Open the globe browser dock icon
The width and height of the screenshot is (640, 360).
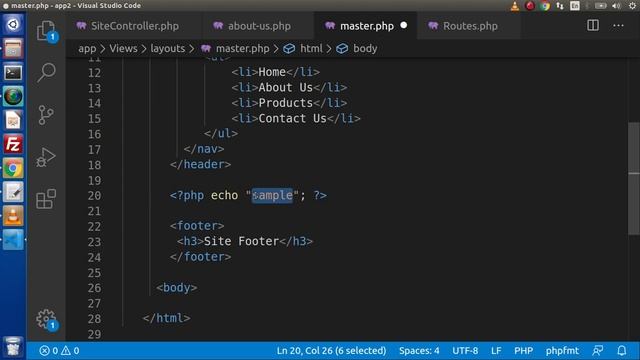pyautogui.click(x=13, y=96)
